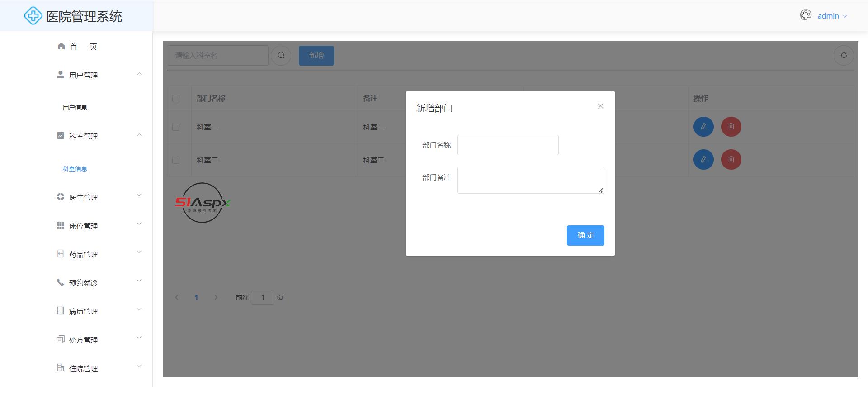868x405 pixels.
Task: Toggle the select-all checkbox in table header
Action: tap(176, 99)
